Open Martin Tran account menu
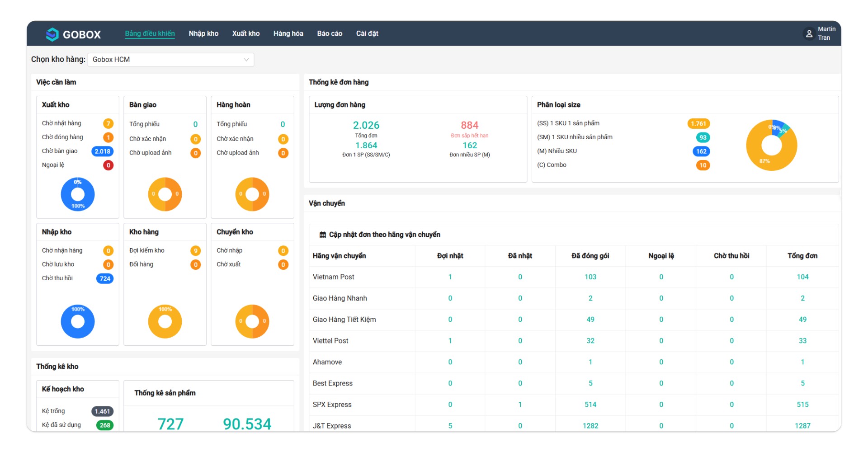 (x=826, y=33)
